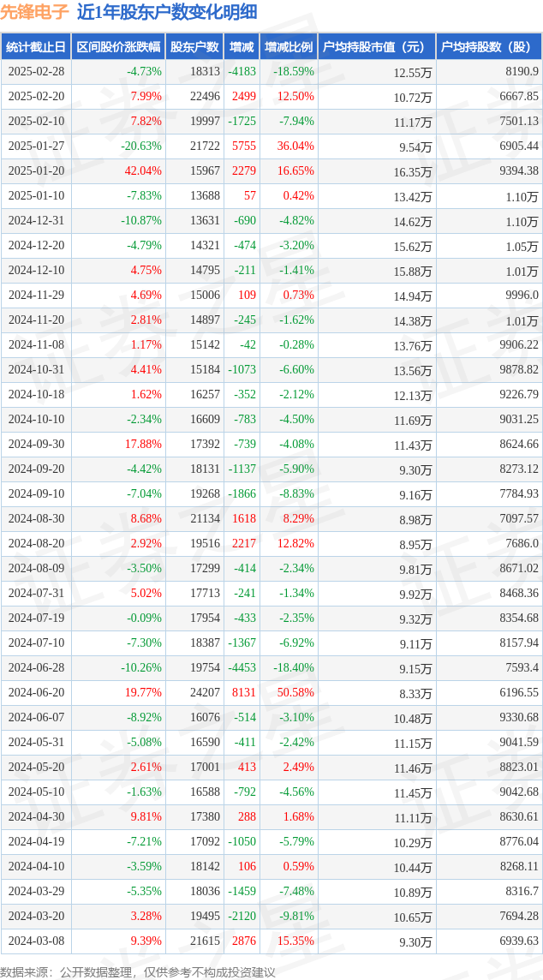Click the 42.04% price change value
Image resolution: width=543 pixels, height=980 pixels.
(143, 171)
